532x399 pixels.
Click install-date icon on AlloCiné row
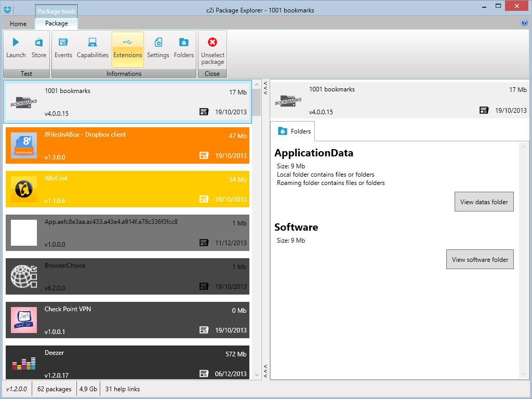click(x=204, y=199)
